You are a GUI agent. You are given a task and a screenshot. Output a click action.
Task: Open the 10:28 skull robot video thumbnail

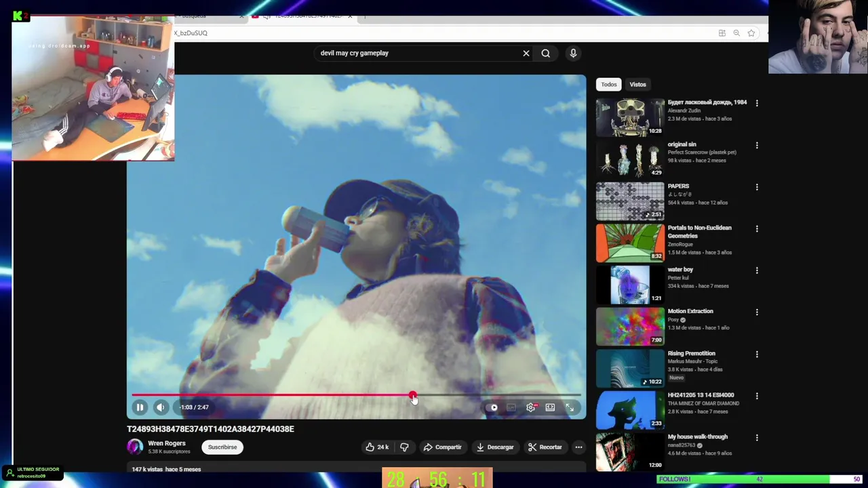pyautogui.click(x=630, y=117)
